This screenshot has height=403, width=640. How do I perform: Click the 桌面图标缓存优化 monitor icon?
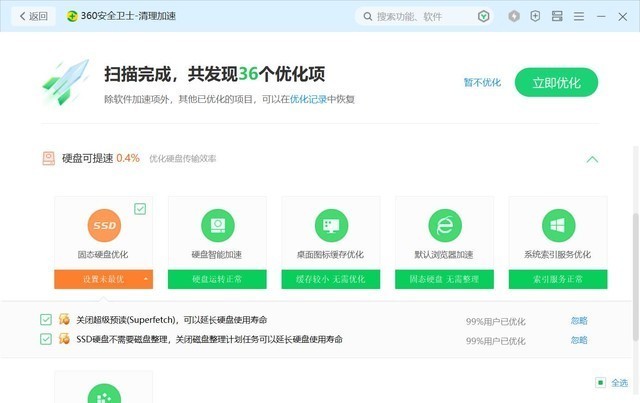click(x=331, y=225)
